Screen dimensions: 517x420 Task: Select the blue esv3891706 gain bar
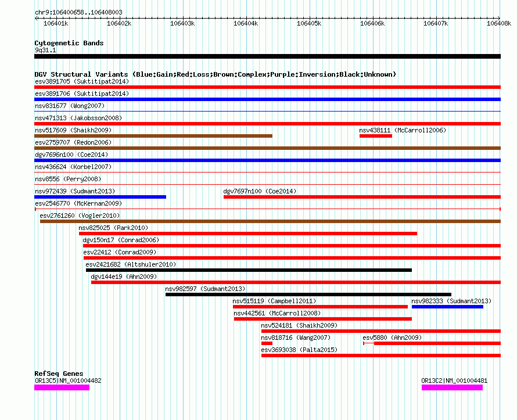267,99
